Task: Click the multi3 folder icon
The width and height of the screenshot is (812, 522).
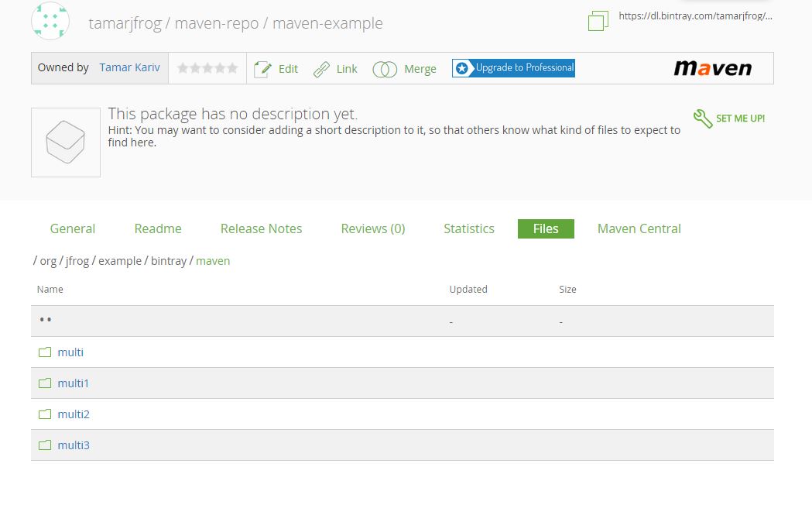Action: (45, 445)
